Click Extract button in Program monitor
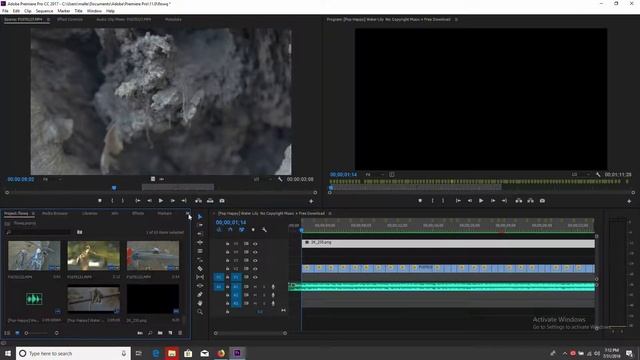The width and height of the screenshot is (640, 360). point(530,201)
